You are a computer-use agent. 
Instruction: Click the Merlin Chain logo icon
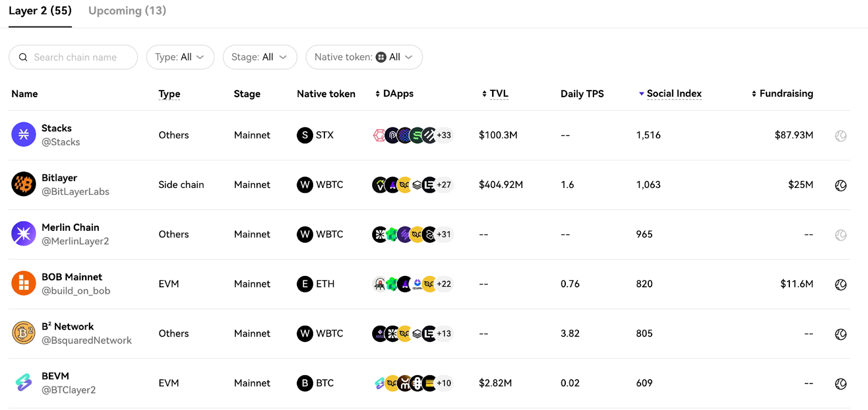coord(23,234)
